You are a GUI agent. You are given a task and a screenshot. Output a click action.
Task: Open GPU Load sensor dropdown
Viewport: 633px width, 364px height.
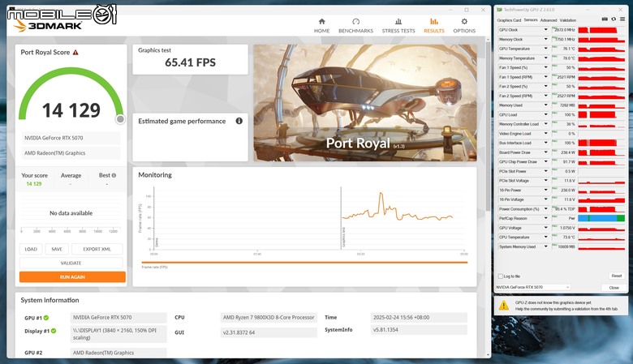coord(546,114)
